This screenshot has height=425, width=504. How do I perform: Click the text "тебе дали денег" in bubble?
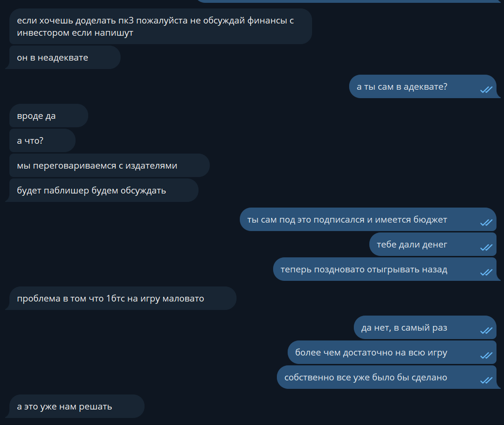(412, 245)
